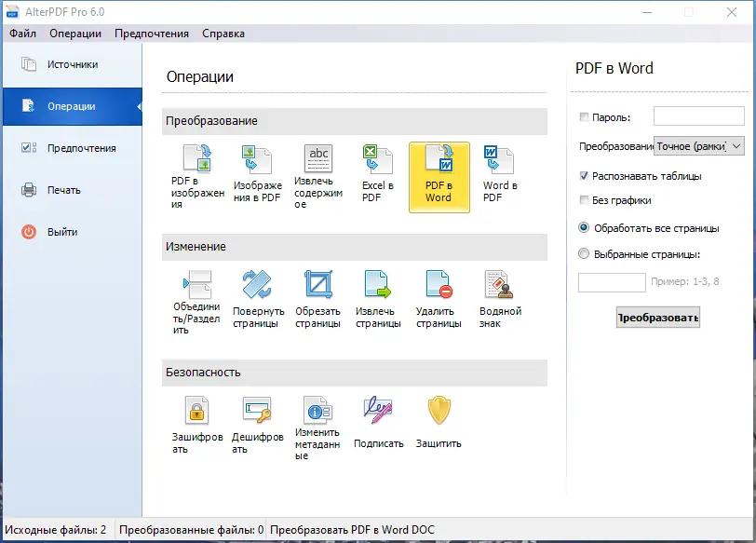This screenshot has width=756, height=543.
Task: Switch to Операции sidebar section
Action: (73, 106)
